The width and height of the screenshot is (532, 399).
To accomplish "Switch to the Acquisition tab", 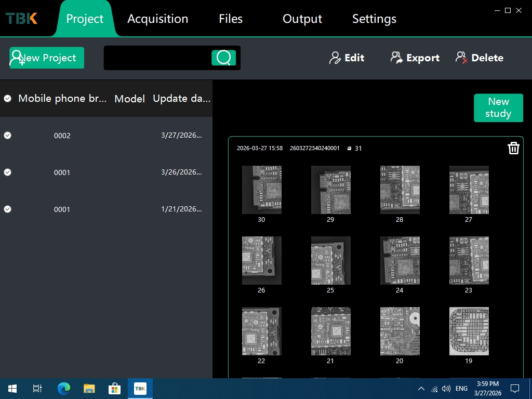I will click(157, 19).
